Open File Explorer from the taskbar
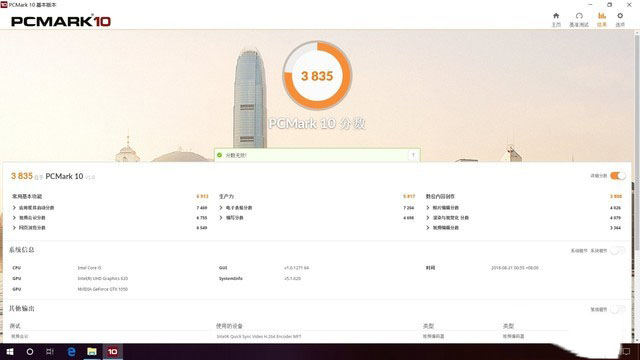Viewport: 640px width, 360px height. [x=92, y=351]
